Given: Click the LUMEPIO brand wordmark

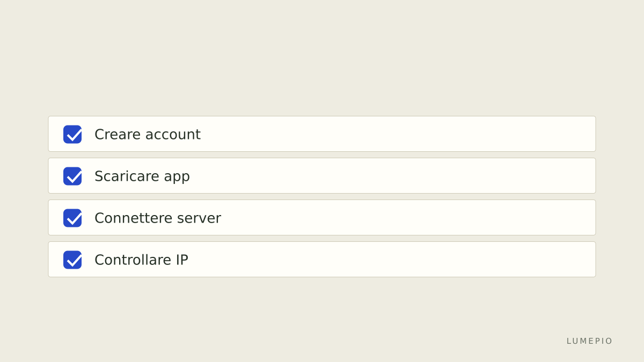Looking at the screenshot, I should (589, 341).
